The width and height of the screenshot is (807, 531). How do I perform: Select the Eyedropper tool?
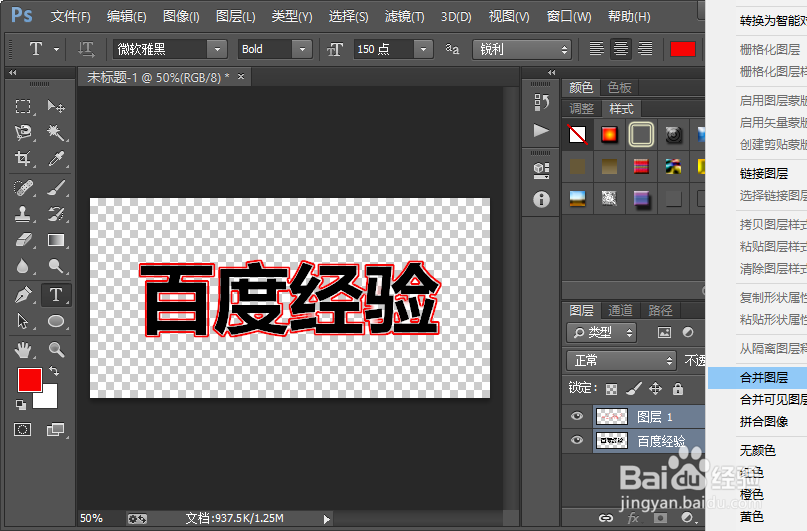tap(56, 158)
